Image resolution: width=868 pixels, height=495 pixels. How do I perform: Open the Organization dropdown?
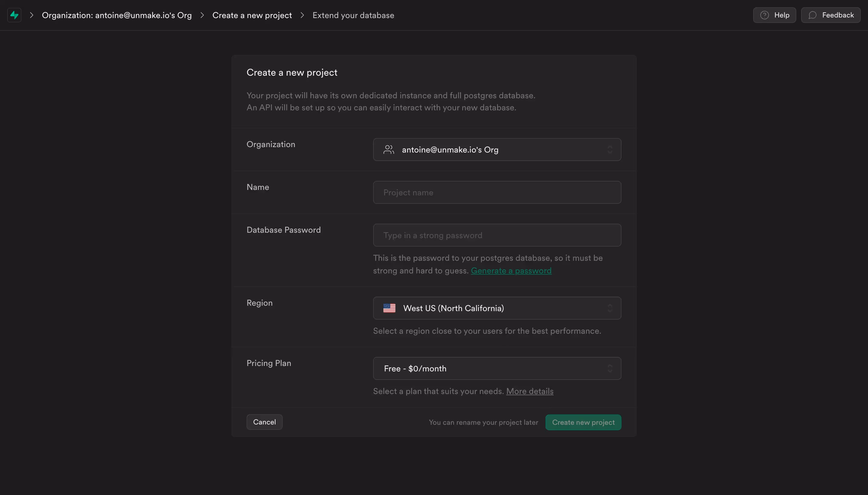pos(497,150)
